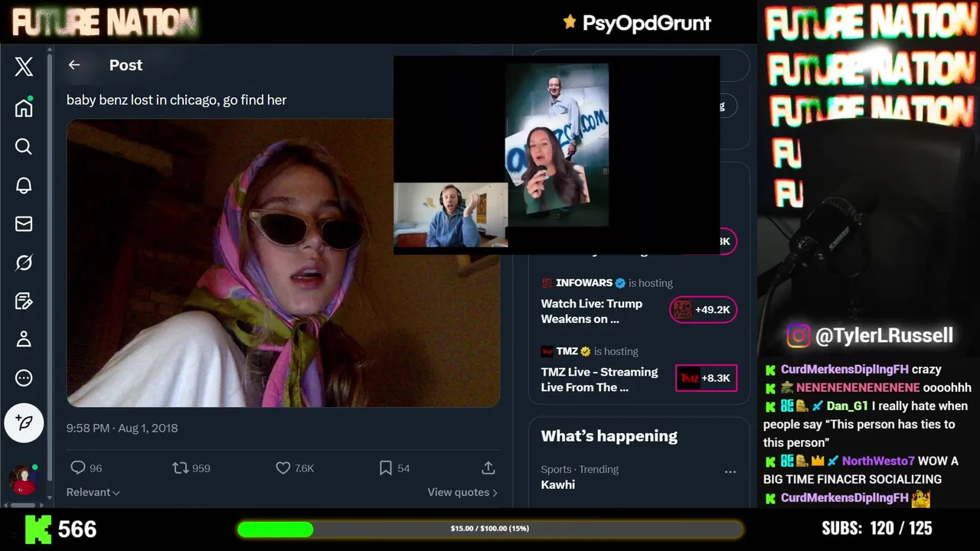Image resolution: width=980 pixels, height=551 pixels.
Task: Open Profile person icon
Action: coord(24,339)
